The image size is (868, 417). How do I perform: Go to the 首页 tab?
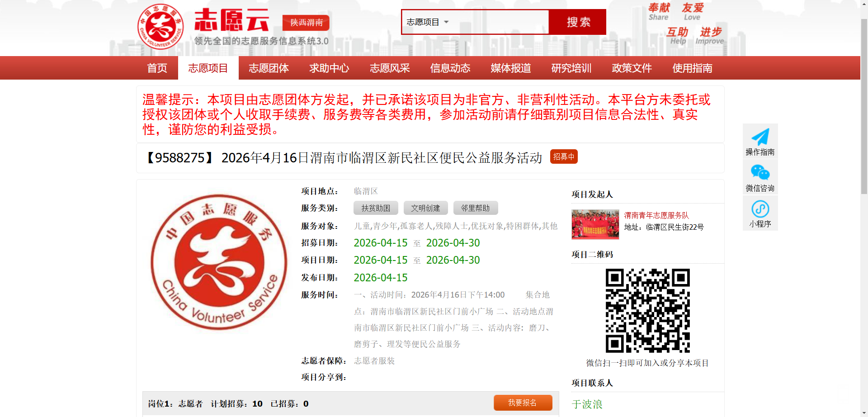click(157, 68)
